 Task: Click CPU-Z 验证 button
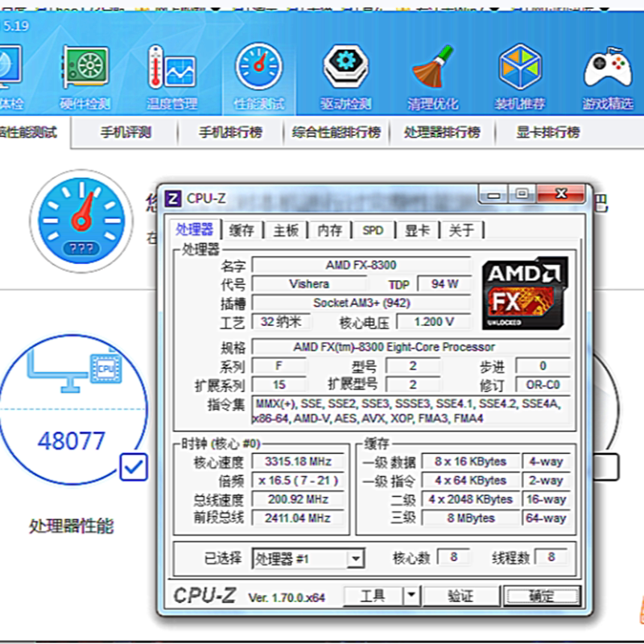(x=460, y=596)
